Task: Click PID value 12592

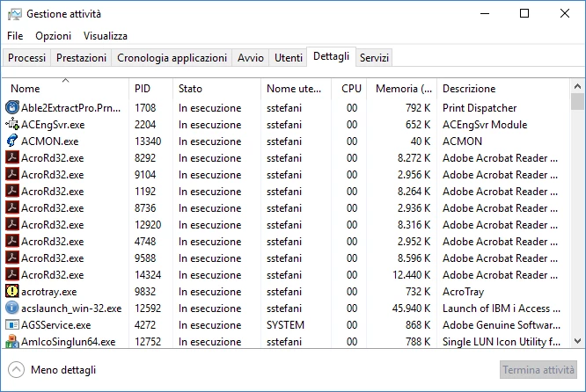Action: [148, 309]
